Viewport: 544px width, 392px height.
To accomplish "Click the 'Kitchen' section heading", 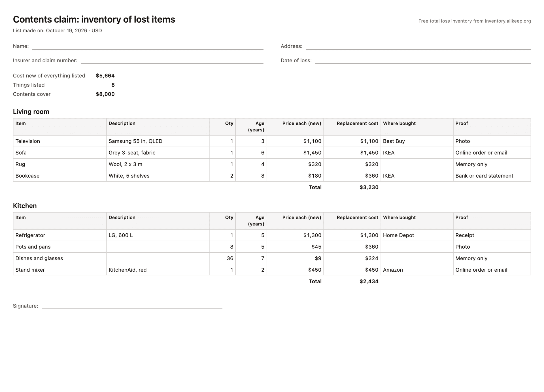I will 25,206.
